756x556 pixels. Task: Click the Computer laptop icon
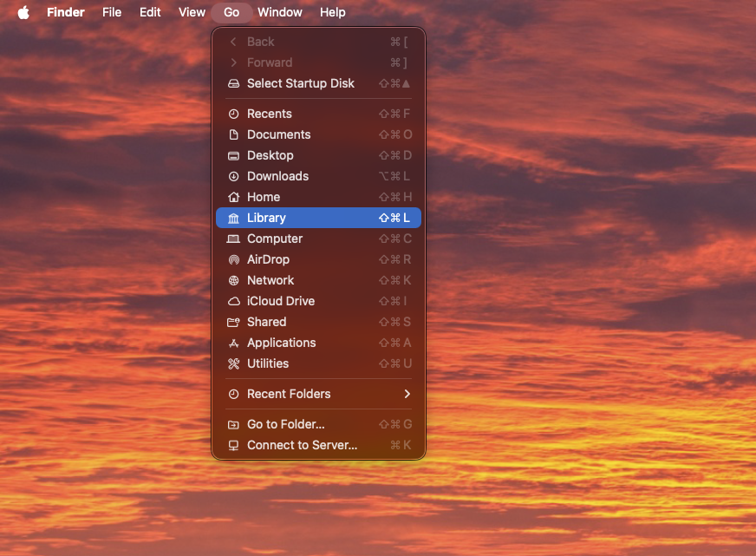[233, 239]
